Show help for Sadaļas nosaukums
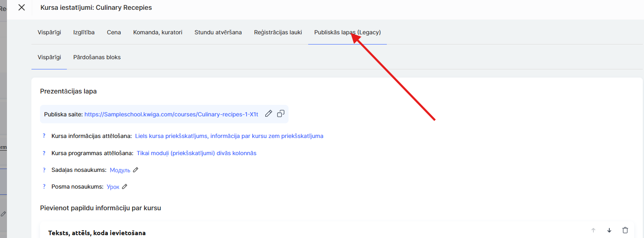This screenshot has width=644, height=238. [x=44, y=170]
